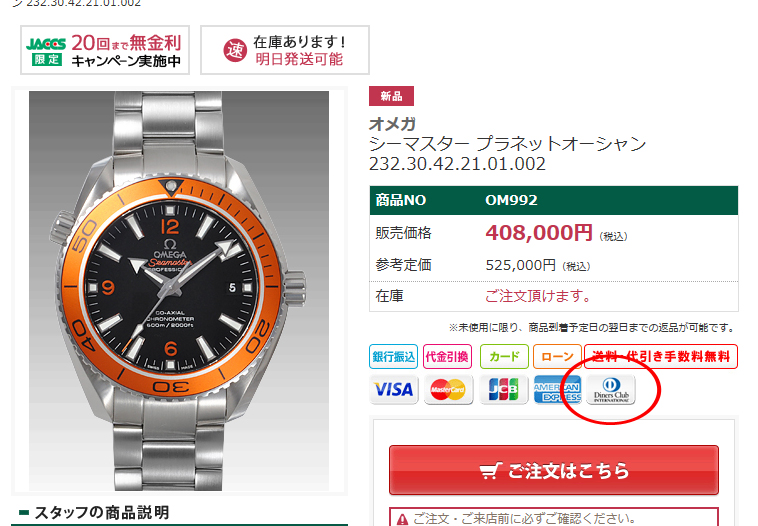Open the 在庫あります 明日発送可能 banner

[285, 50]
